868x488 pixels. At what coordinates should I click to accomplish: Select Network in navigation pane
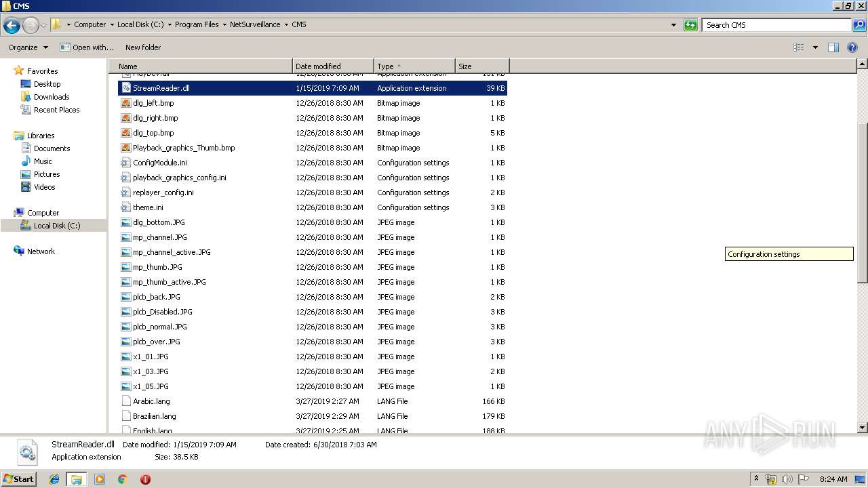tap(41, 251)
